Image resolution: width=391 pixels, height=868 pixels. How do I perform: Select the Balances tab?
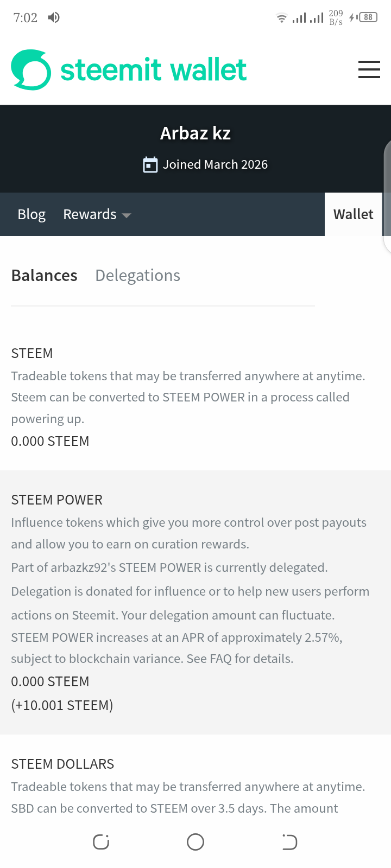tap(45, 276)
